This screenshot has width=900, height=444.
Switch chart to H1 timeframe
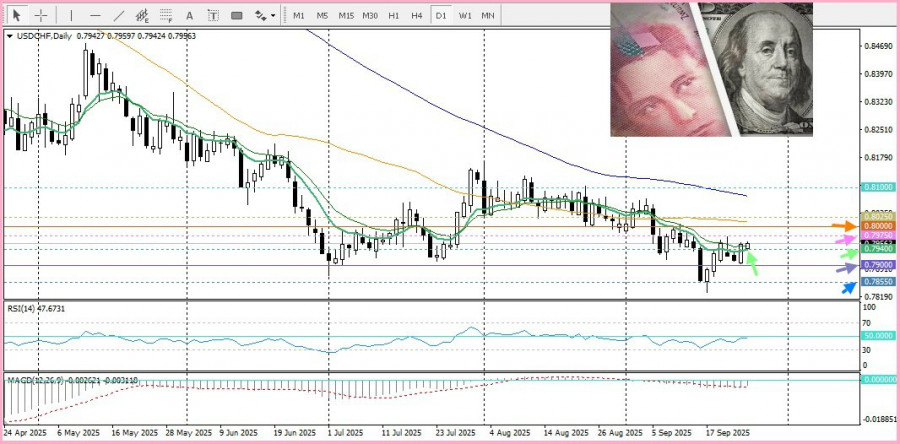click(394, 15)
